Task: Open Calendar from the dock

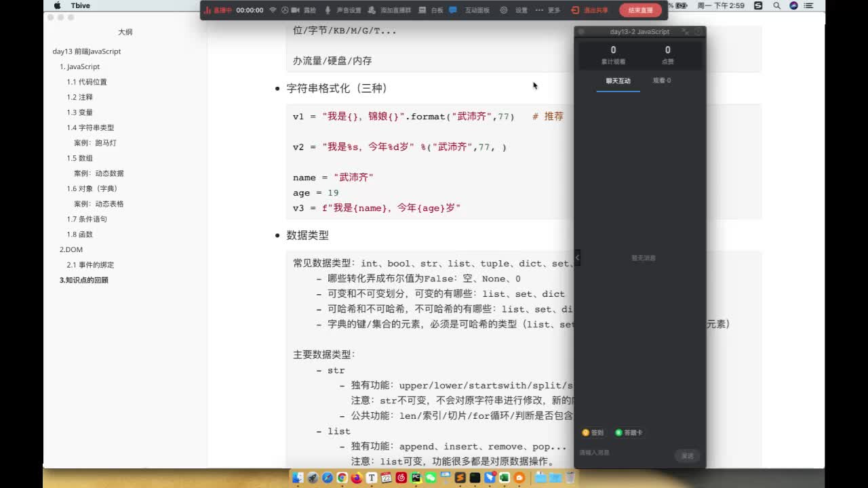Action: [387, 477]
